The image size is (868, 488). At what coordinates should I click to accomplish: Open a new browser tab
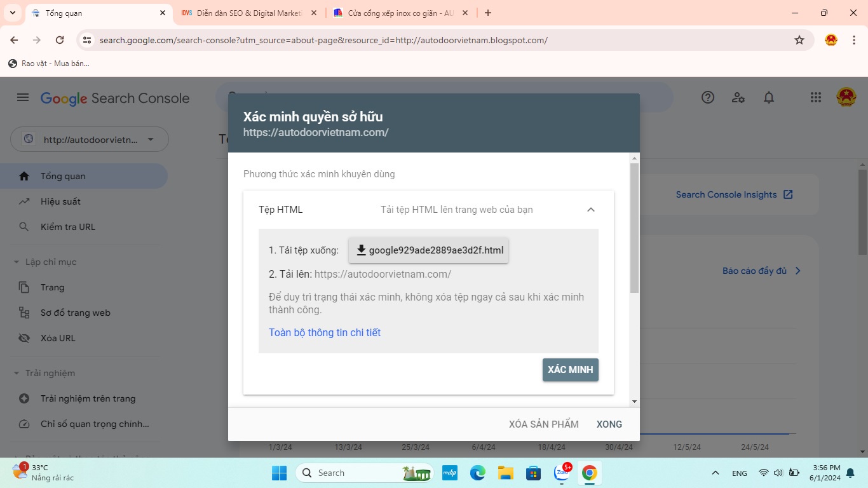pos(487,13)
